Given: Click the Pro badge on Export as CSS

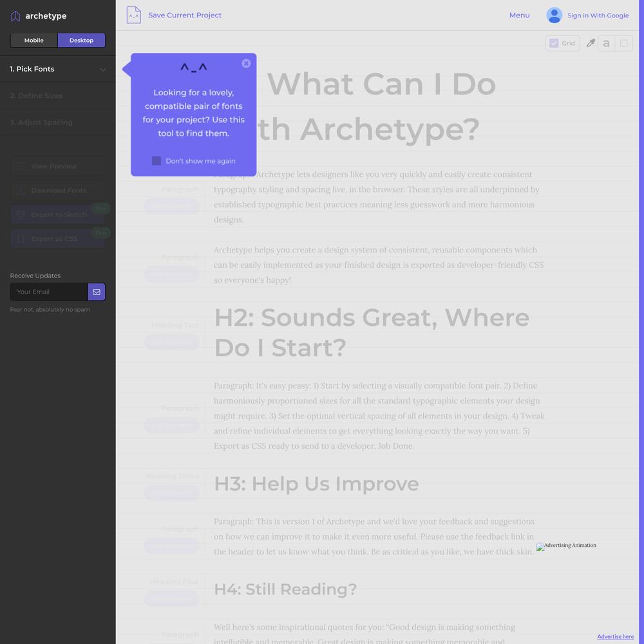Looking at the screenshot, I should (x=100, y=233).
